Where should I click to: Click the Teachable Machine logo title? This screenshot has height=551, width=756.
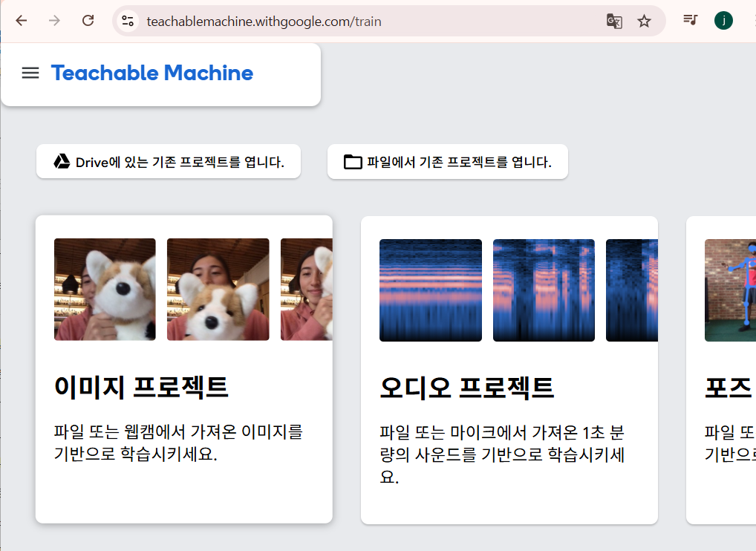[152, 73]
